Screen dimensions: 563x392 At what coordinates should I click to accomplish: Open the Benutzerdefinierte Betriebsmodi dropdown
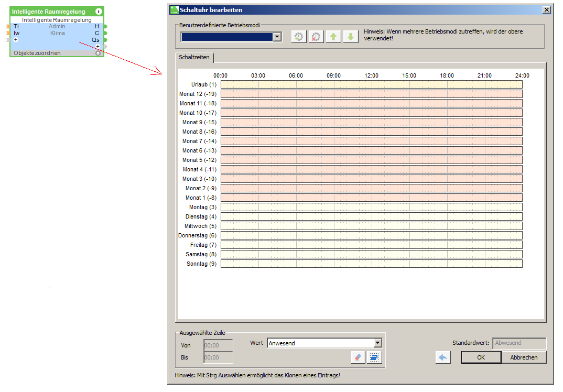(x=277, y=37)
